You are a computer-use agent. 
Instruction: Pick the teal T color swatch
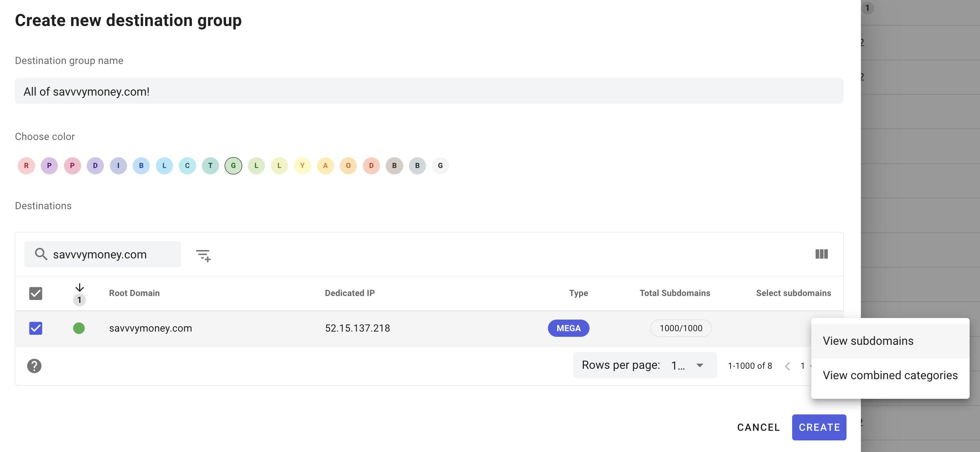click(210, 166)
